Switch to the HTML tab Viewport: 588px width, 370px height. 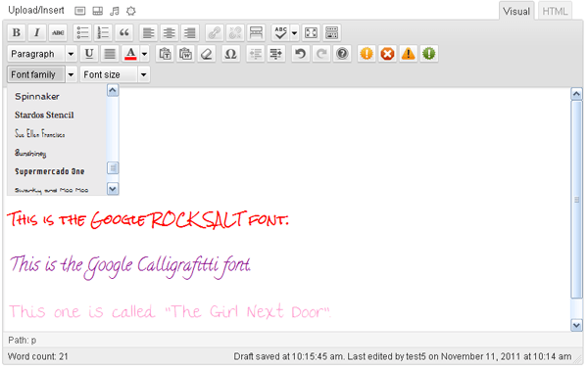[x=555, y=11]
